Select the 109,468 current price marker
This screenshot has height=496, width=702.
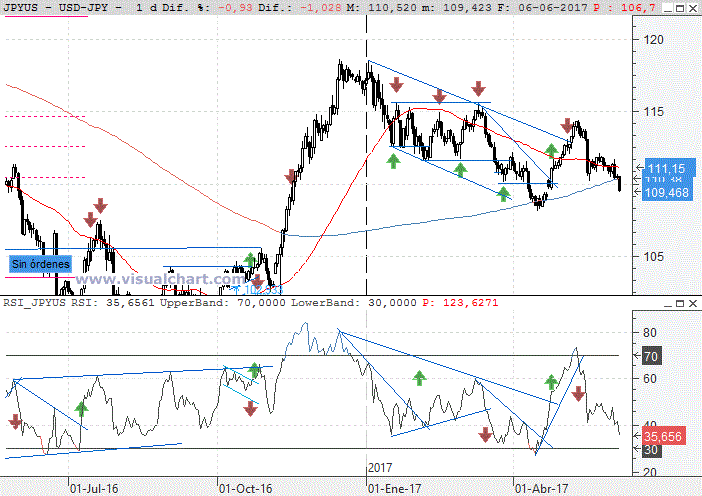[x=668, y=192]
